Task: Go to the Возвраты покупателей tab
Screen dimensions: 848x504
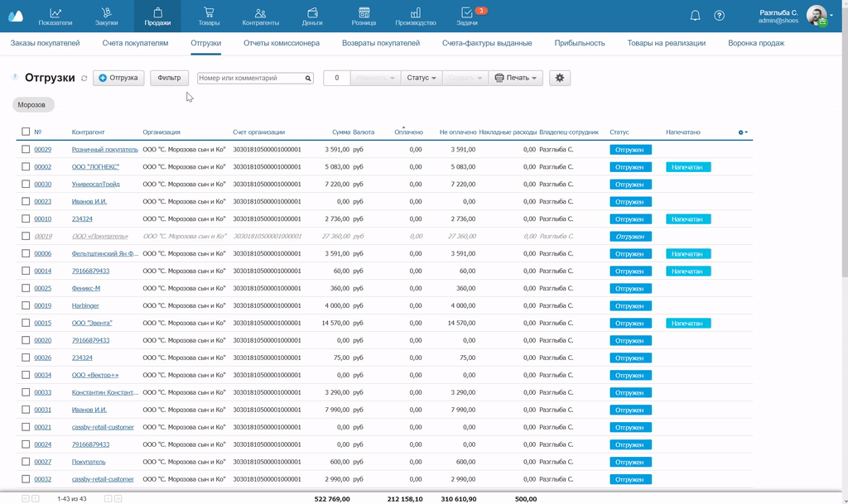Action: point(381,43)
